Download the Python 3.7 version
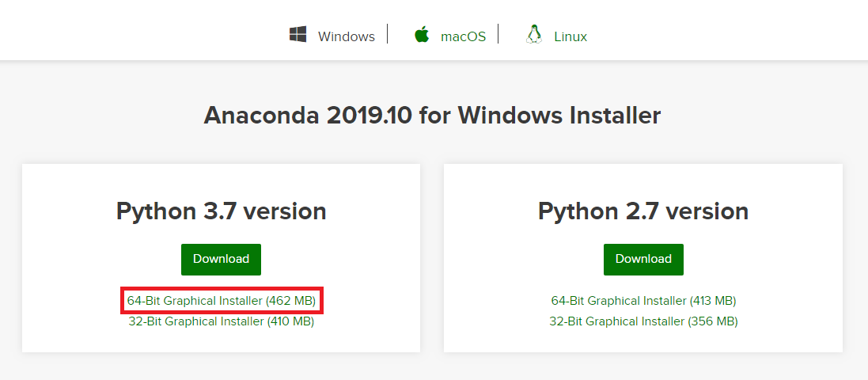The width and height of the screenshot is (868, 380). (221, 259)
